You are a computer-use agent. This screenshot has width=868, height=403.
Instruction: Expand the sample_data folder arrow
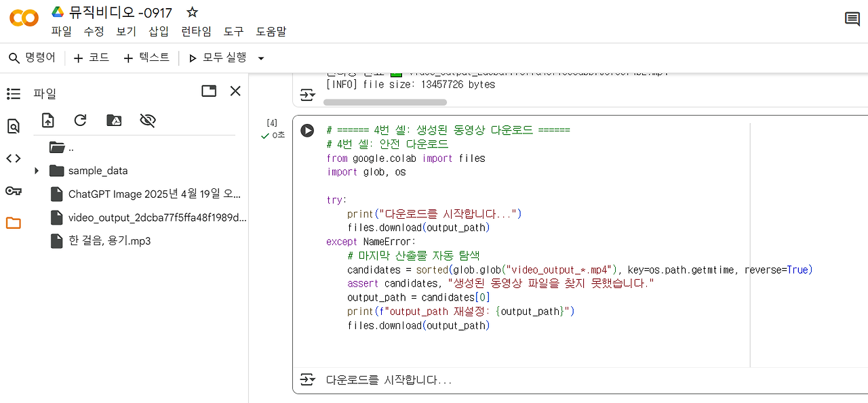point(37,171)
